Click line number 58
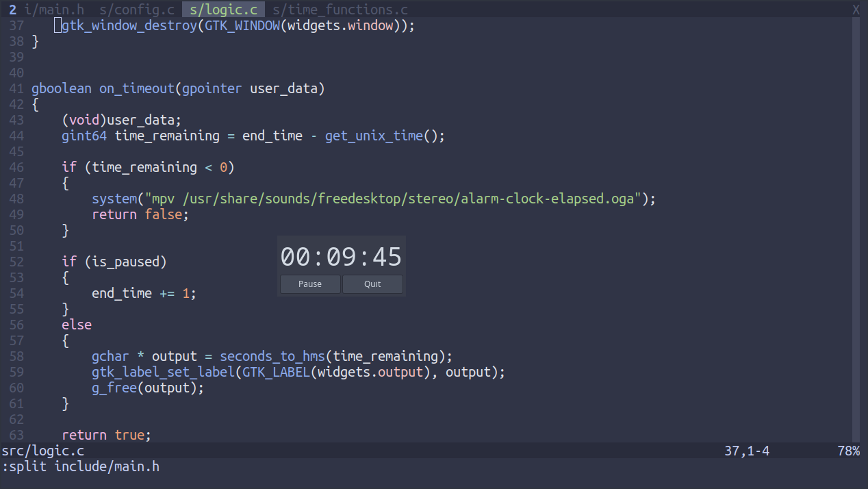The height and width of the screenshot is (489, 868). point(17,356)
